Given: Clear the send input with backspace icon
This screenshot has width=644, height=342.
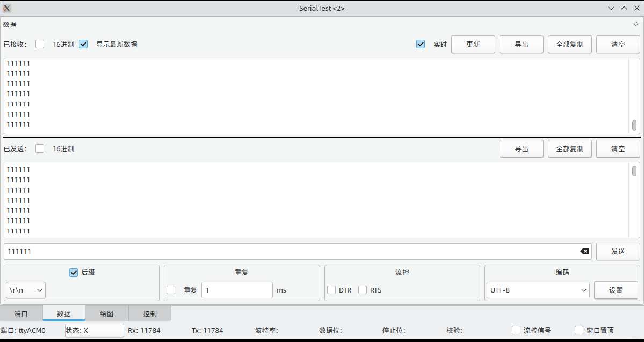Looking at the screenshot, I should click(584, 251).
